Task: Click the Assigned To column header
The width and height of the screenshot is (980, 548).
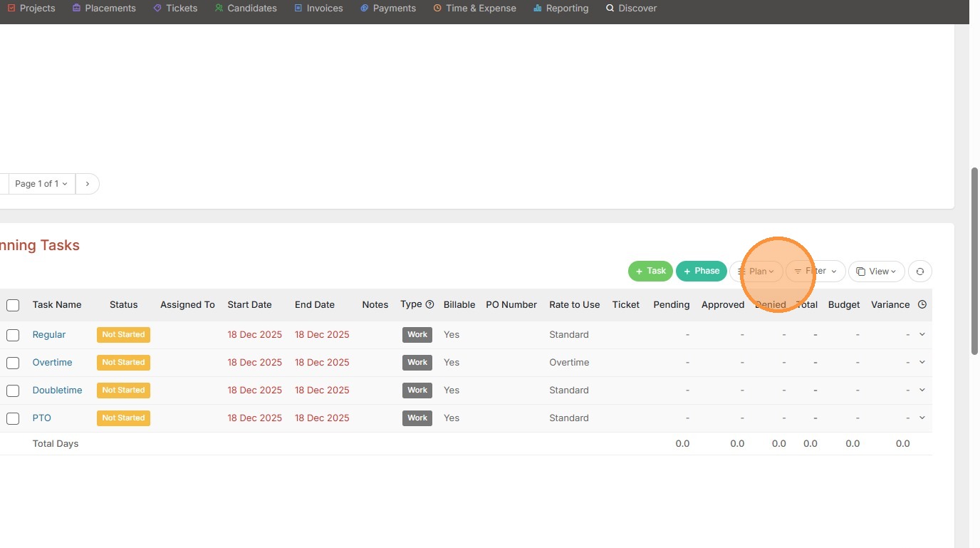Action: [x=187, y=305]
